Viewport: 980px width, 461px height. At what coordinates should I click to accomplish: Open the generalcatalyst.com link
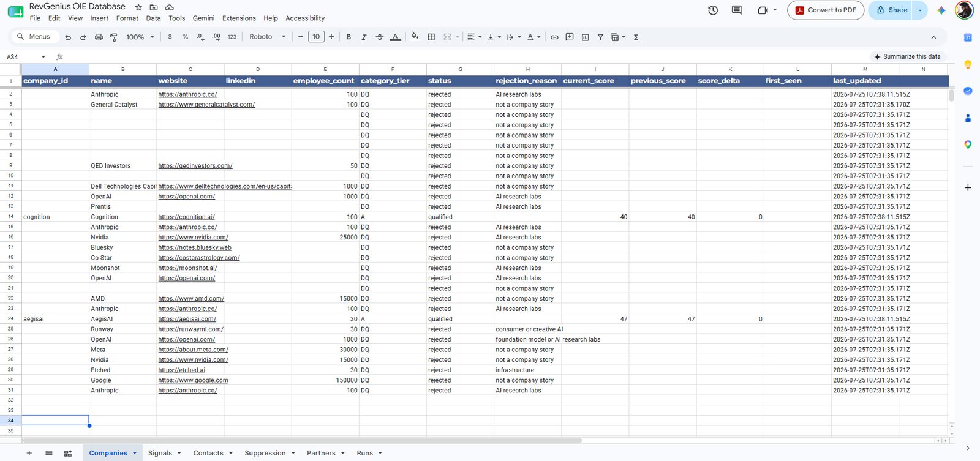[206, 105]
